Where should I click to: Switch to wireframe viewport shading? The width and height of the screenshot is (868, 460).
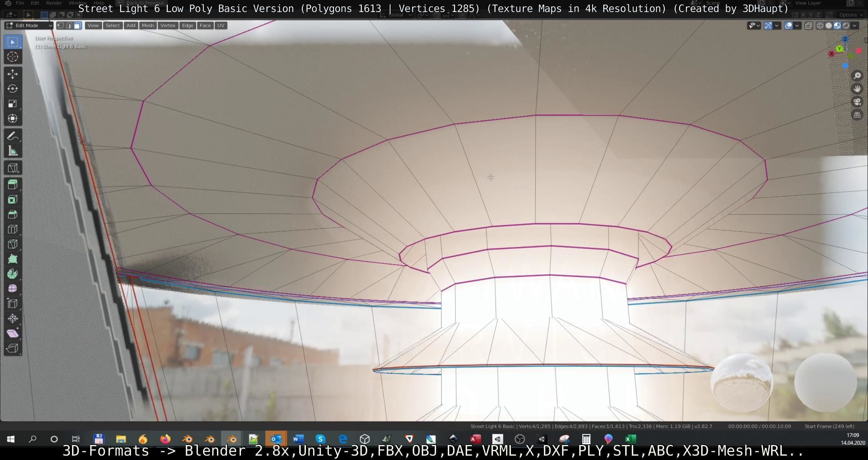click(x=820, y=25)
